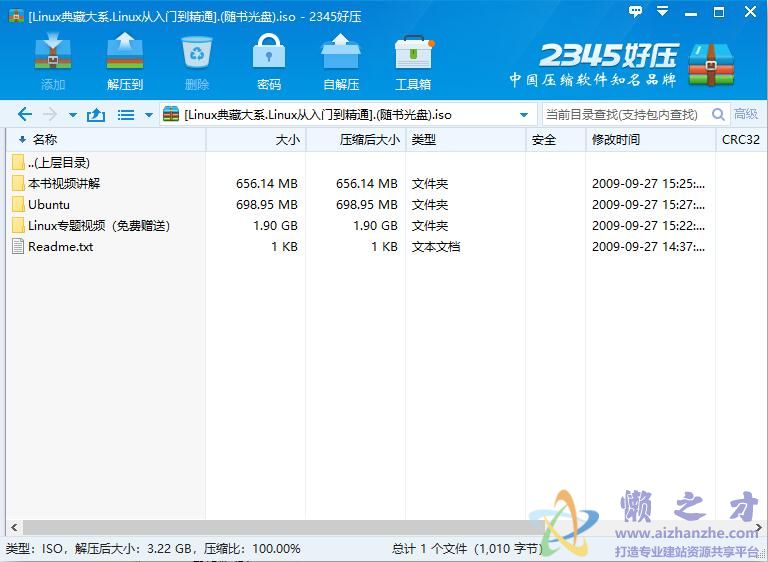Click the Readme.txt document icon
Viewport: 768px width, 562px height.
click(18, 246)
